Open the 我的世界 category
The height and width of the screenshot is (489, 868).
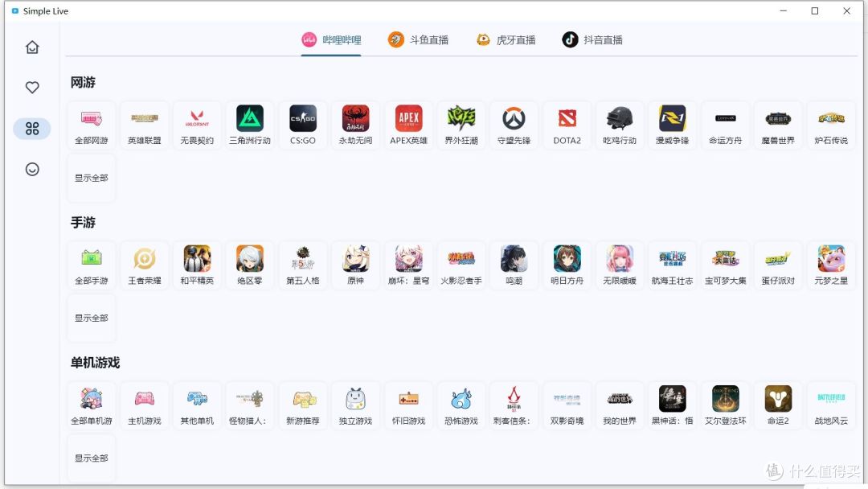[x=620, y=405]
